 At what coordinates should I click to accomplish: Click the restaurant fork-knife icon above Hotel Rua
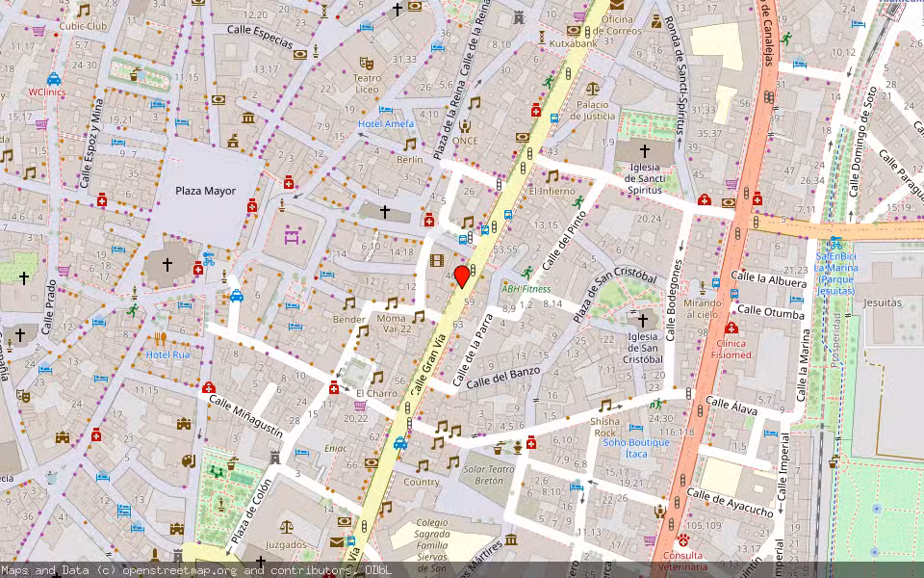[x=160, y=338]
